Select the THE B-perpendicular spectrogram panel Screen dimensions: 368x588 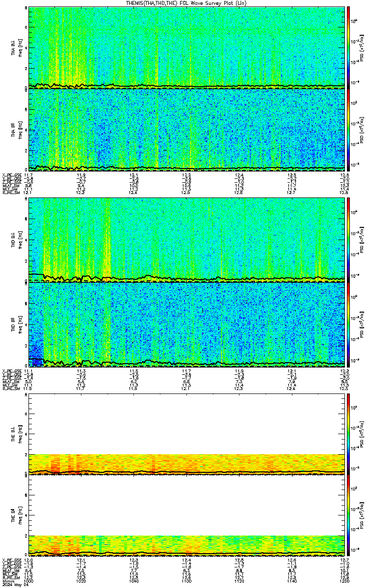186,434
